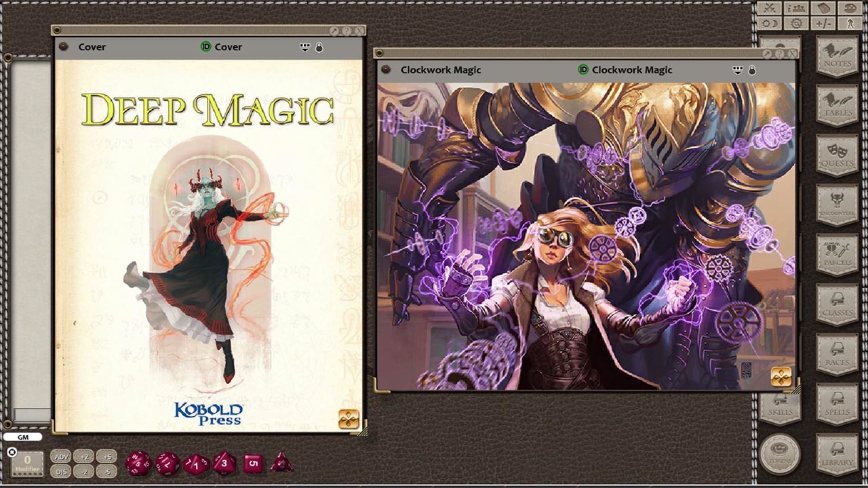
Task: Toggle player sharing eye on Clockwork Magic window
Action: 736,69
